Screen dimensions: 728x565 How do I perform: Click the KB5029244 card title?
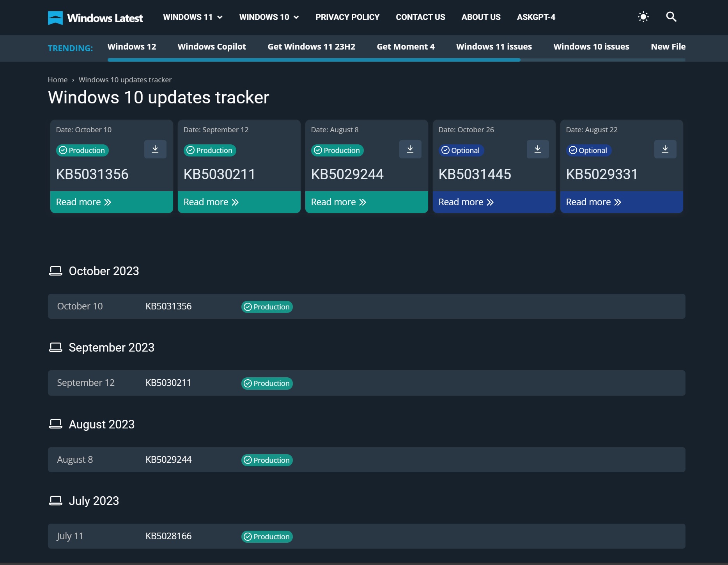coord(347,174)
